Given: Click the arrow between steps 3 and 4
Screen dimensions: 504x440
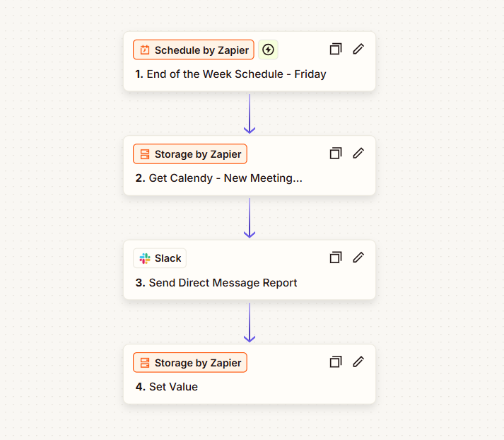Looking at the screenshot, I should pyautogui.click(x=250, y=323).
